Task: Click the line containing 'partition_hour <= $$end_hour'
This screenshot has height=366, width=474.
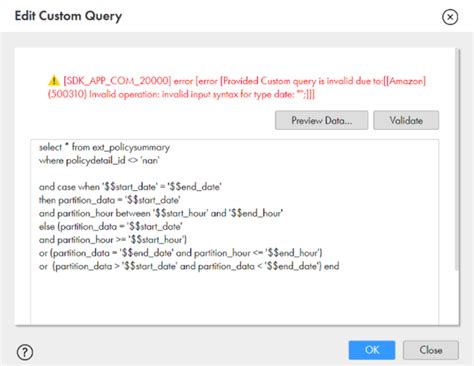Action: (181, 253)
